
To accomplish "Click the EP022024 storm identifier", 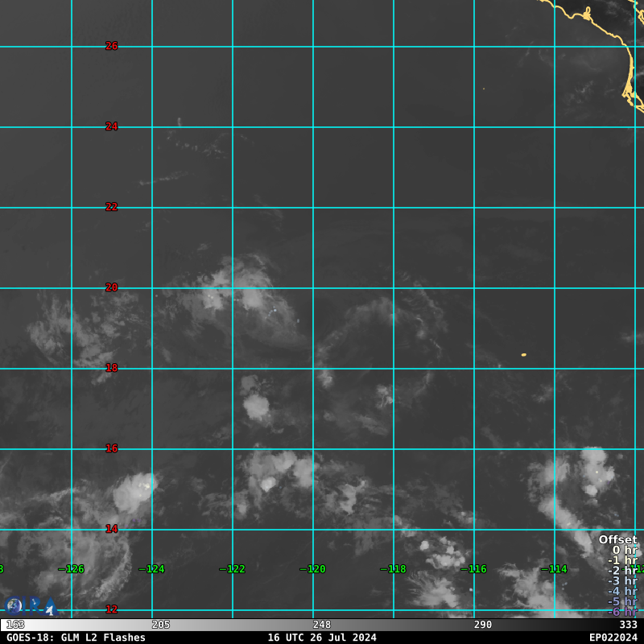I will pyautogui.click(x=613, y=638).
